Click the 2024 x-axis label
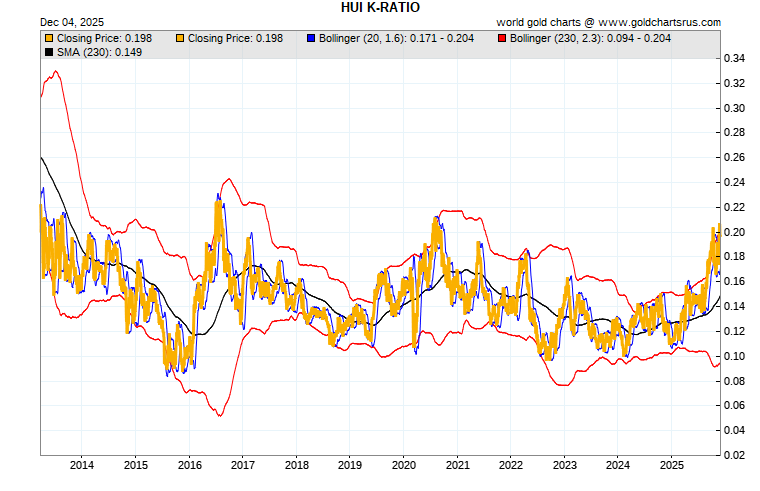The width and height of the screenshot is (760, 491). [x=618, y=465]
